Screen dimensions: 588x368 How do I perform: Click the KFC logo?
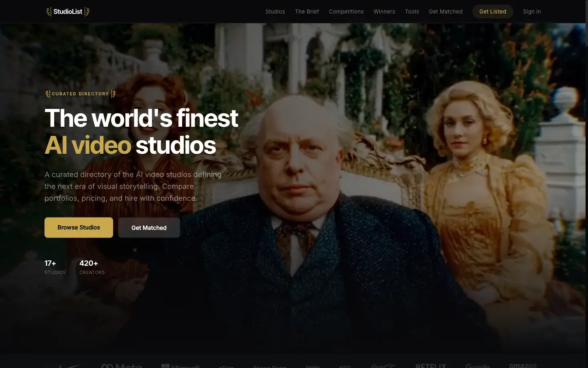(x=345, y=367)
